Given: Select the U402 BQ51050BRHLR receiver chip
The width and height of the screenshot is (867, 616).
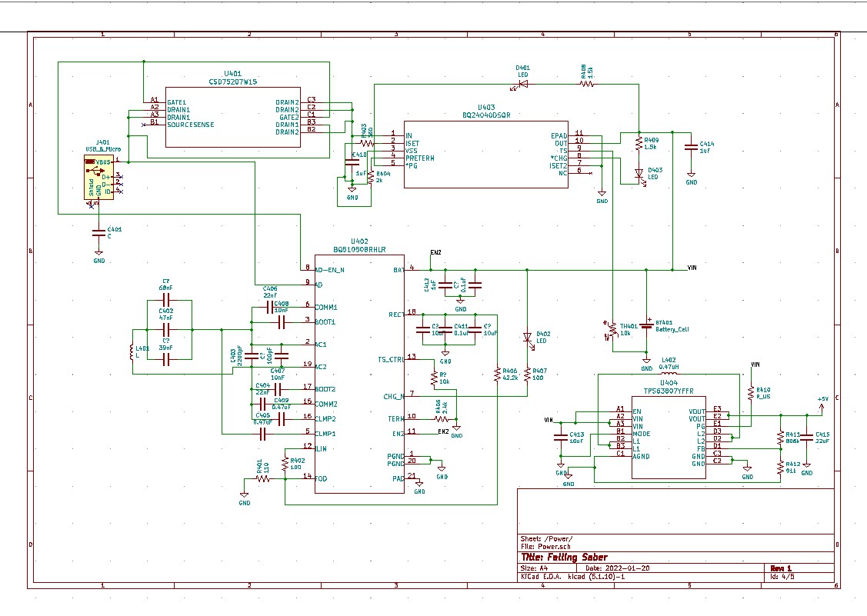Looking at the screenshot, I should [x=358, y=373].
